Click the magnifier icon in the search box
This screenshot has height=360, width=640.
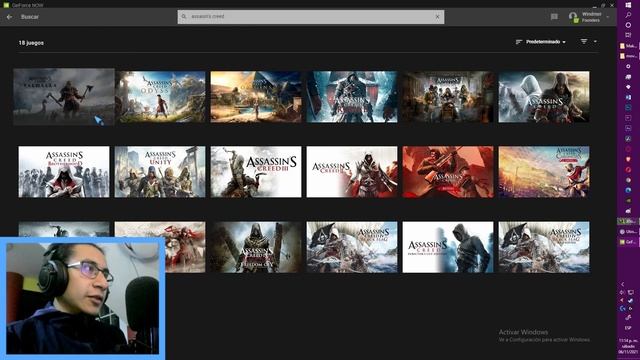[x=184, y=17]
